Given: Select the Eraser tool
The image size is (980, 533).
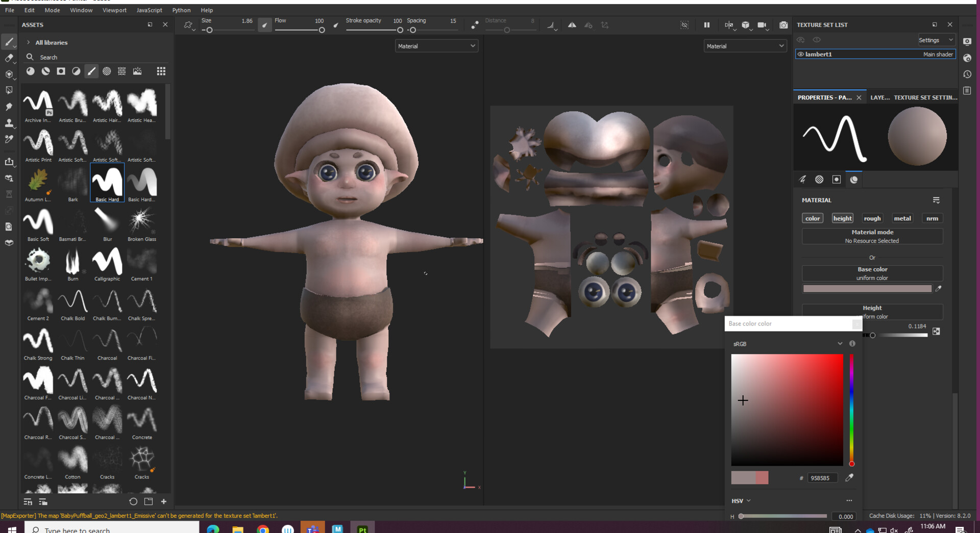Looking at the screenshot, I should pyautogui.click(x=9, y=58).
